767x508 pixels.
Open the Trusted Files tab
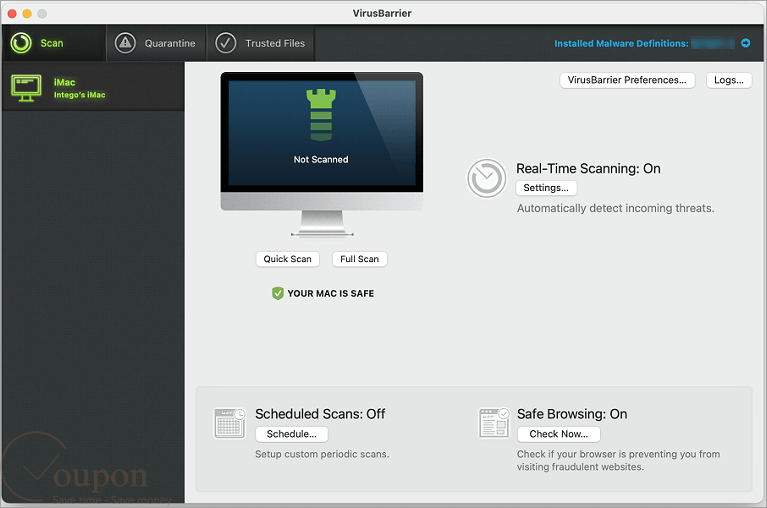tap(260, 43)
